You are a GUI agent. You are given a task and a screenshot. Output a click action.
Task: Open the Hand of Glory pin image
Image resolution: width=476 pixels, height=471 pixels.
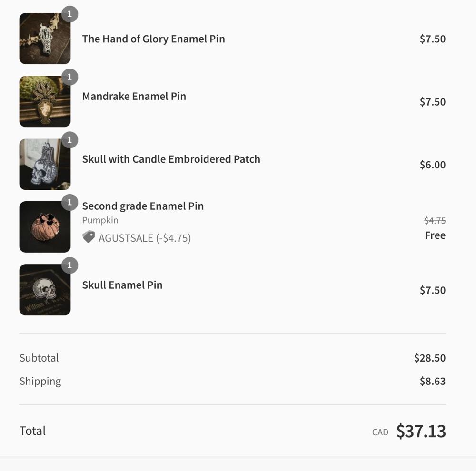pyautogui.click(x=45, y=39)
